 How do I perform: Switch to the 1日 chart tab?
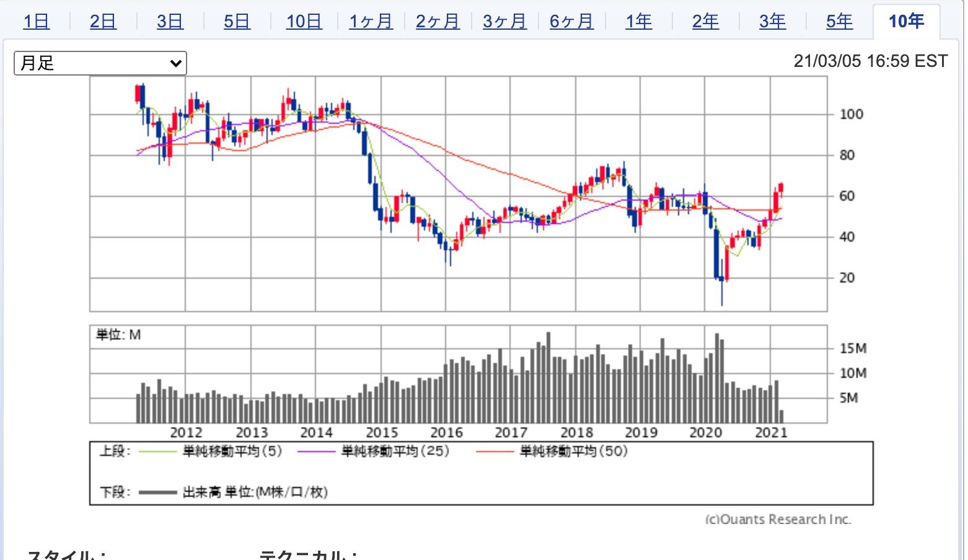36,22
